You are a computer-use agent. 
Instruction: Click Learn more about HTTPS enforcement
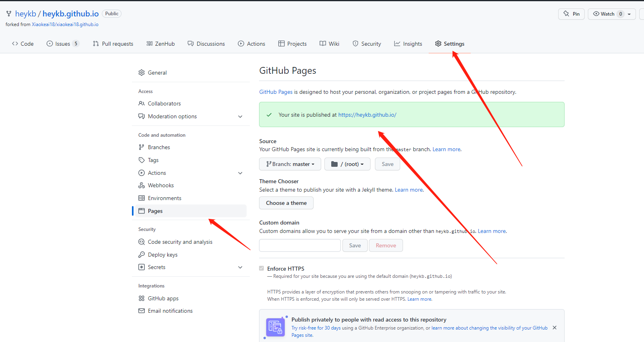tap(419, 299)
